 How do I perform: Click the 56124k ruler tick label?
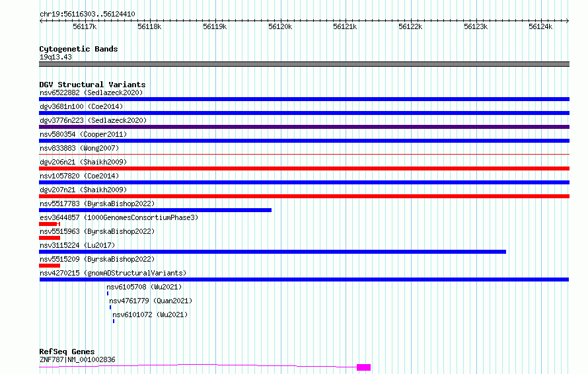point(540,26)
